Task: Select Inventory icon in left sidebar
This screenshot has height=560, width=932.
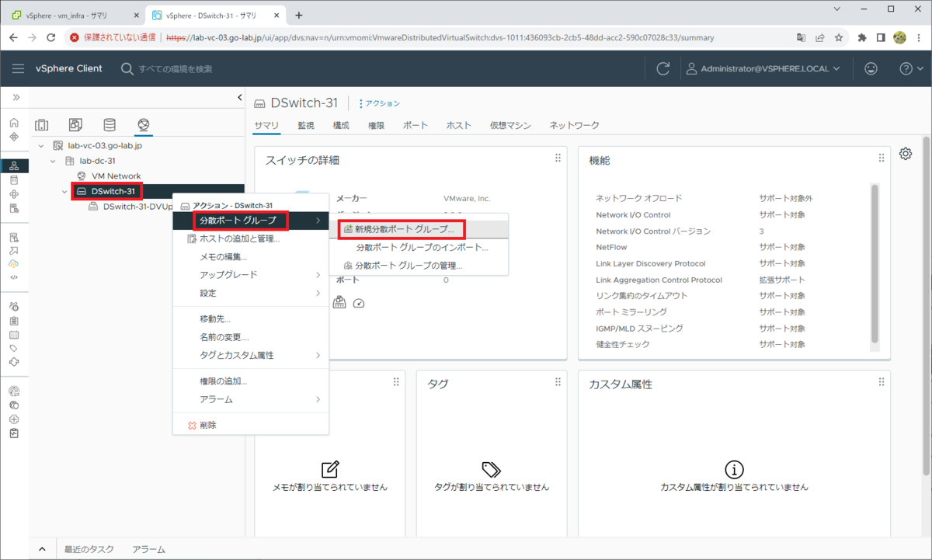Action: point(14,165)
